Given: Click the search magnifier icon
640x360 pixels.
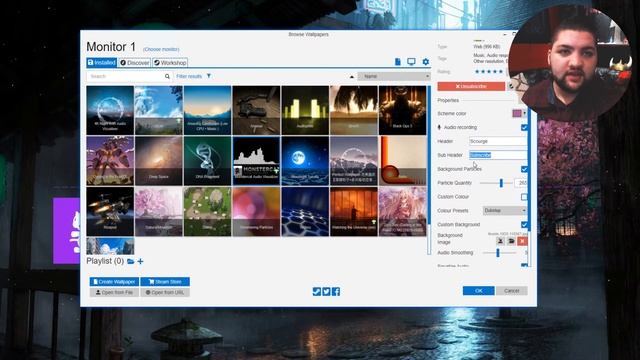Looking at the screenshot, I should [167, 76].
